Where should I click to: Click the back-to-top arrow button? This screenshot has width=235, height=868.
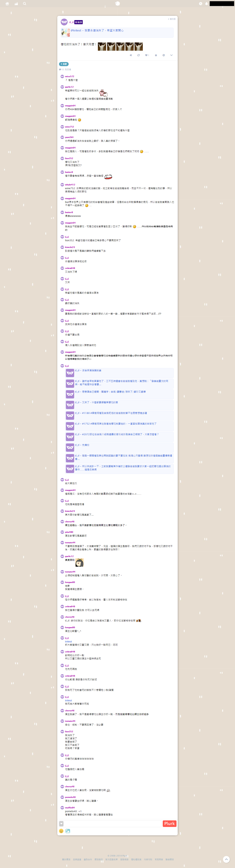[x=227, y=859]
